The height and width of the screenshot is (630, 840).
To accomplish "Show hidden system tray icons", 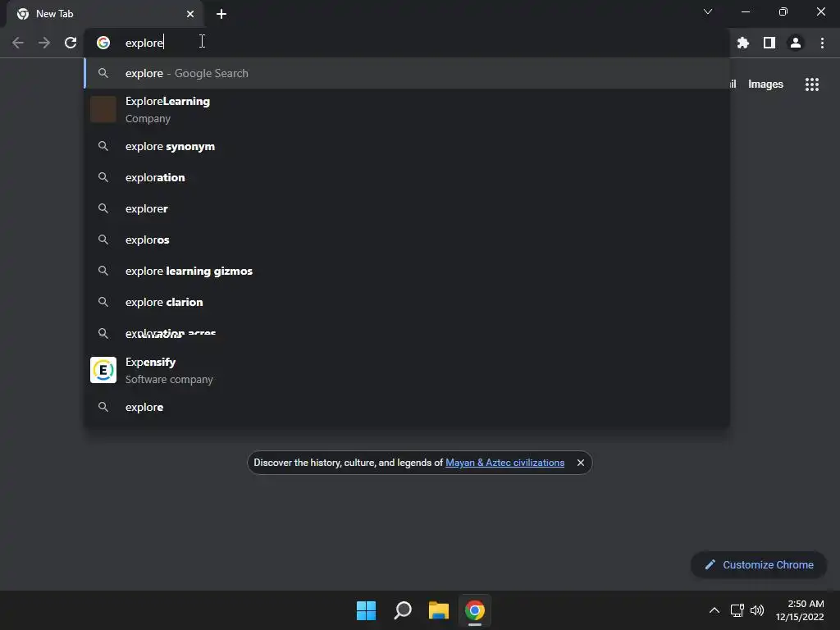I will [714, 610].
